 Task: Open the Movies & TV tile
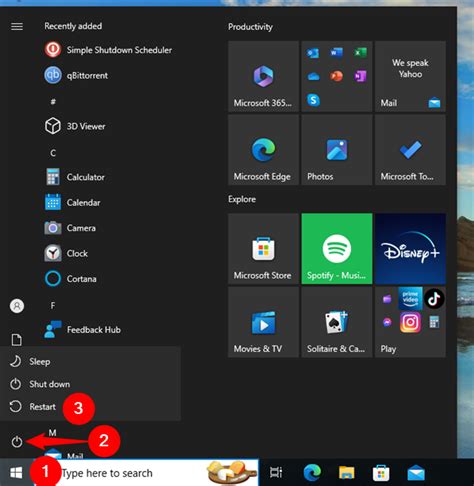pos(263,322)
